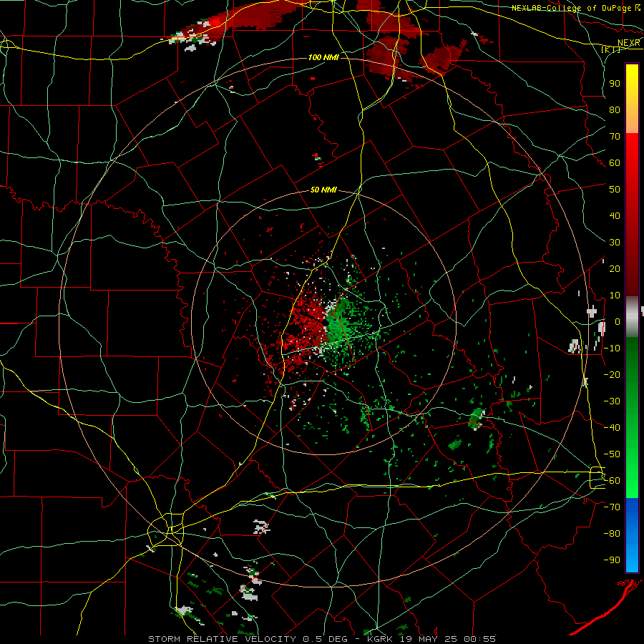Viewport: 644px width, 644px height.
Task: Click the Storm Relative Velocity caption at bottom
Action: tap(321, 639)
